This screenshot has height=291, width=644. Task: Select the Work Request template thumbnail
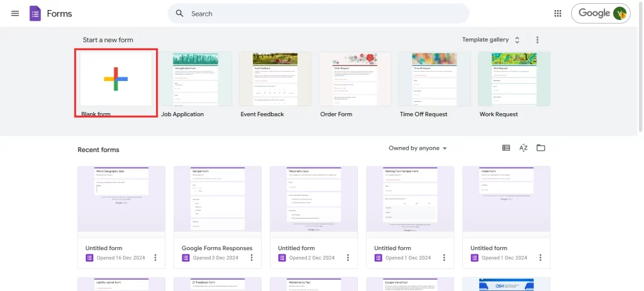click(x=514, y=79)
